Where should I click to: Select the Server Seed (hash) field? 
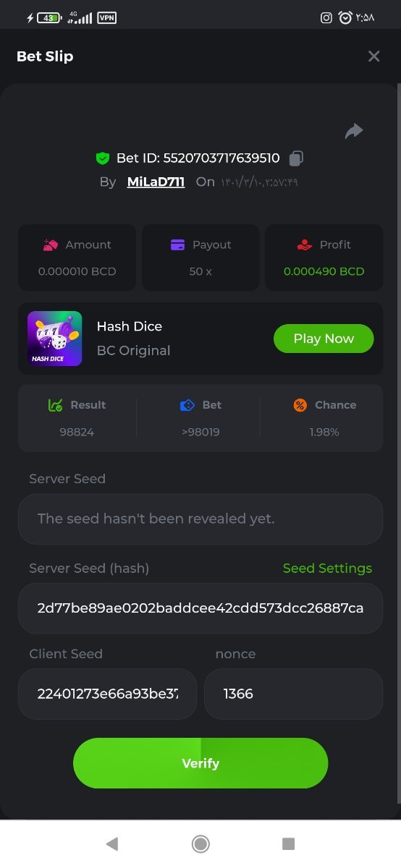pos(200,608)
